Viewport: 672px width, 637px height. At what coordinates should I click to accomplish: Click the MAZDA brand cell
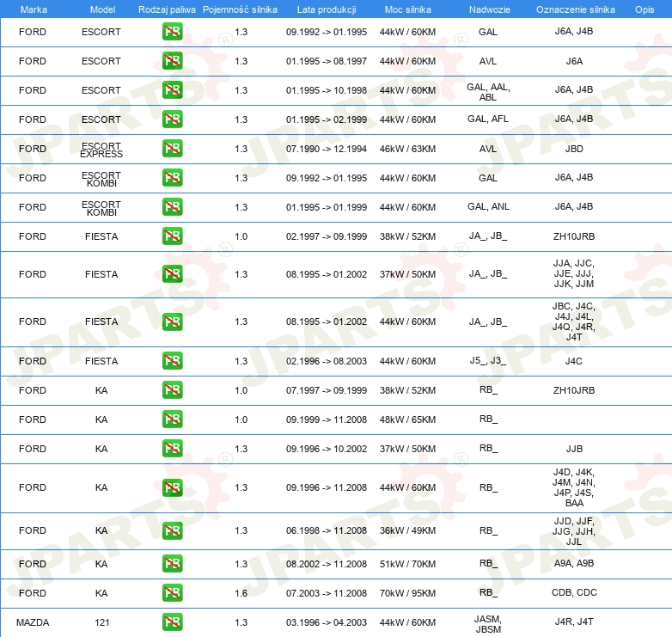pyautogui.click(x=33, y=622)
